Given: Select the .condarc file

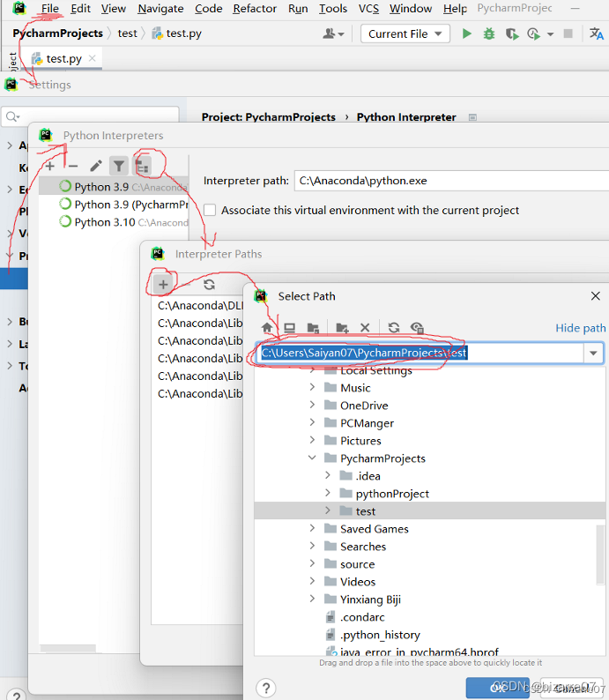Looking at the screenshot, I should (362, 617).
